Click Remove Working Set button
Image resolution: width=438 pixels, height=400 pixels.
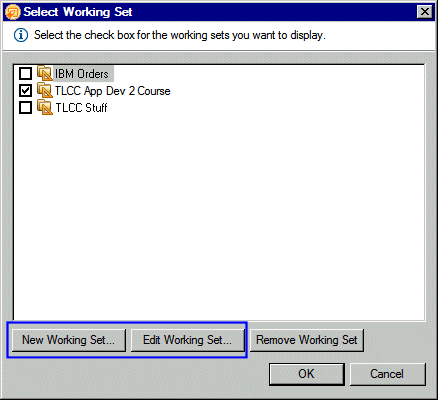[307, 340]
